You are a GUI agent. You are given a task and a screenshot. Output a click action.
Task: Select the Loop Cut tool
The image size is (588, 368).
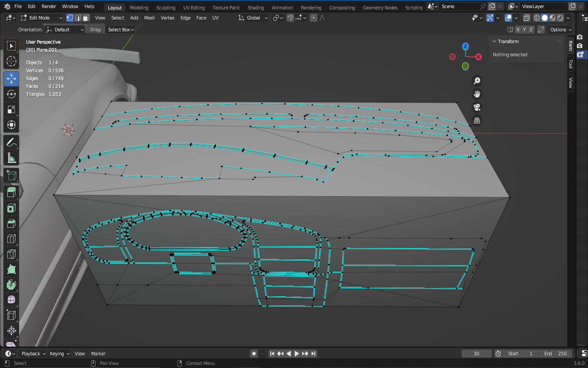click(11, 239)
